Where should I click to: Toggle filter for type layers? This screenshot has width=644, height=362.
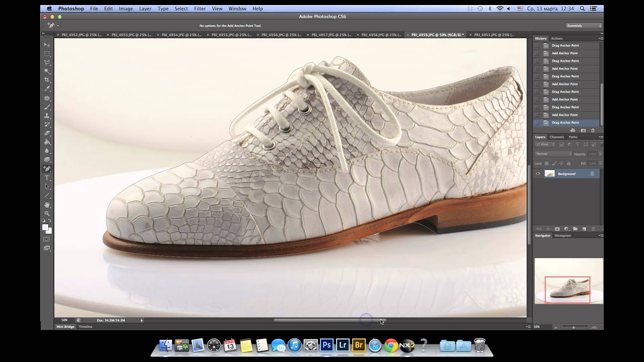[x=578, y=144]
